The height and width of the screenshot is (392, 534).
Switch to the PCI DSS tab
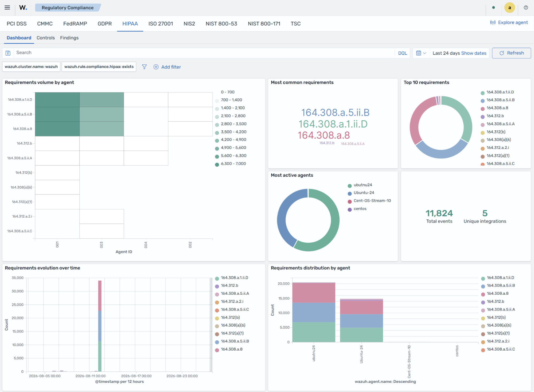tap(17, 24)
